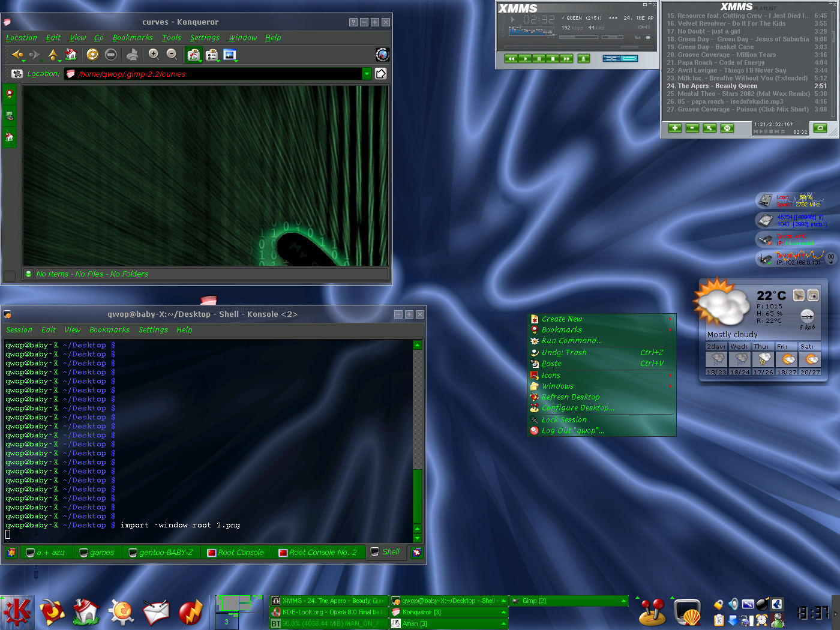Go to home folder in Konqueror toolbar
840x630 pixels.
pos(71,55)
